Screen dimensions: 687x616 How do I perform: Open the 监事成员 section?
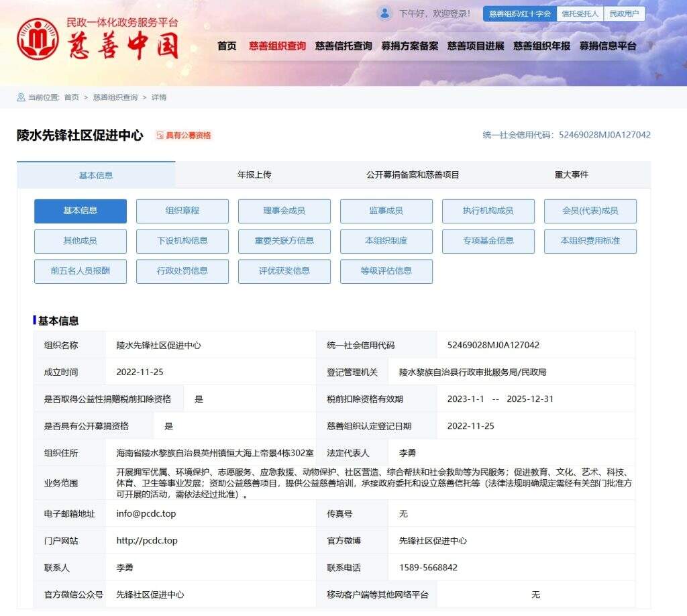(x=386, y=211)
